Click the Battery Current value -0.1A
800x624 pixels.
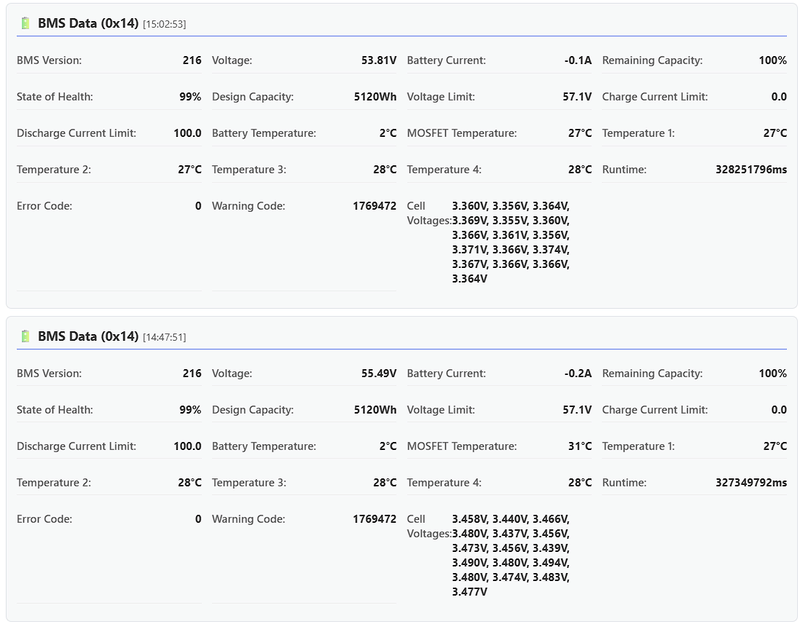(x=578, y=61)
